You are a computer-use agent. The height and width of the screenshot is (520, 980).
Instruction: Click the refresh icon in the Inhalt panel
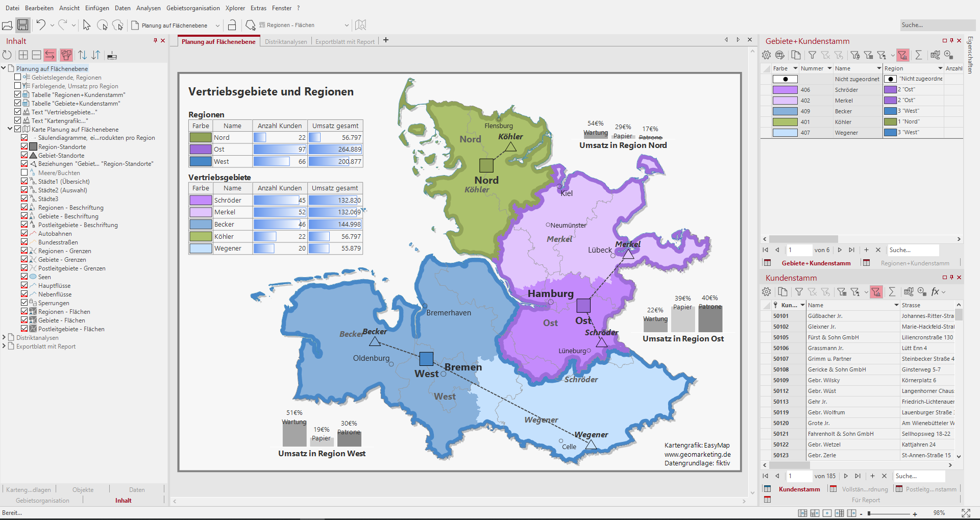[7, 55]
